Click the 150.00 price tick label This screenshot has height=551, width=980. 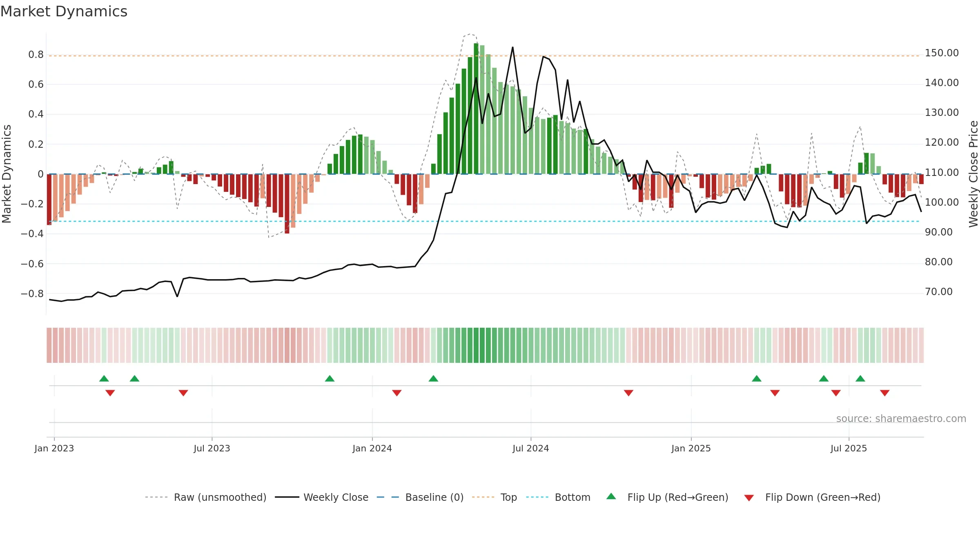(x=942, y=53)
